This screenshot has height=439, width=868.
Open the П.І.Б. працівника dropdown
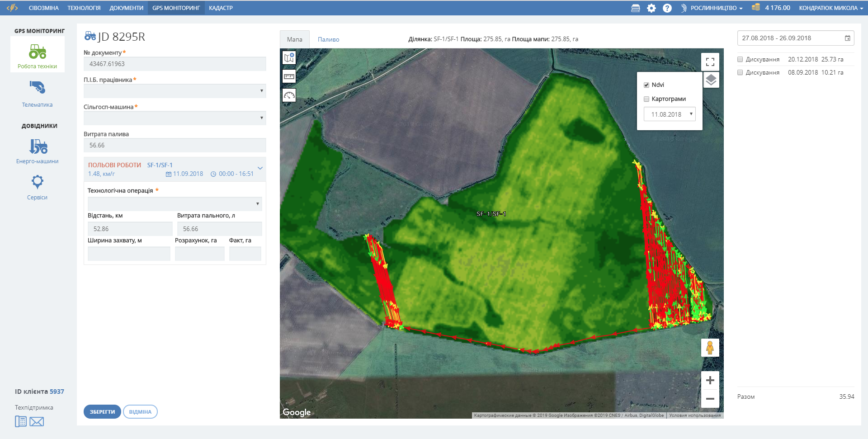click(x=175, y=91)
